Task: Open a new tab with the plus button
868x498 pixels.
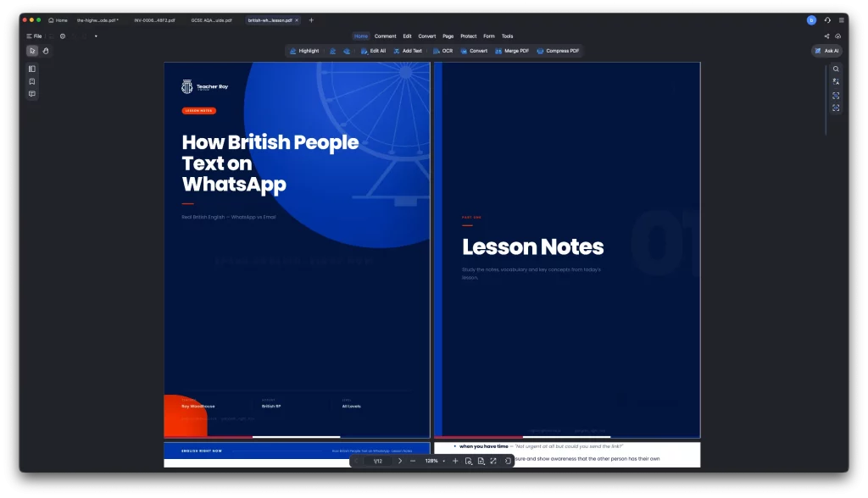Action: pos(311,20)
